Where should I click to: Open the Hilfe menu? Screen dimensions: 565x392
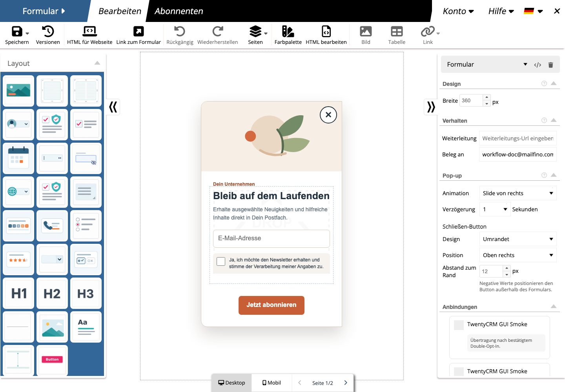(x=501, y=11)
